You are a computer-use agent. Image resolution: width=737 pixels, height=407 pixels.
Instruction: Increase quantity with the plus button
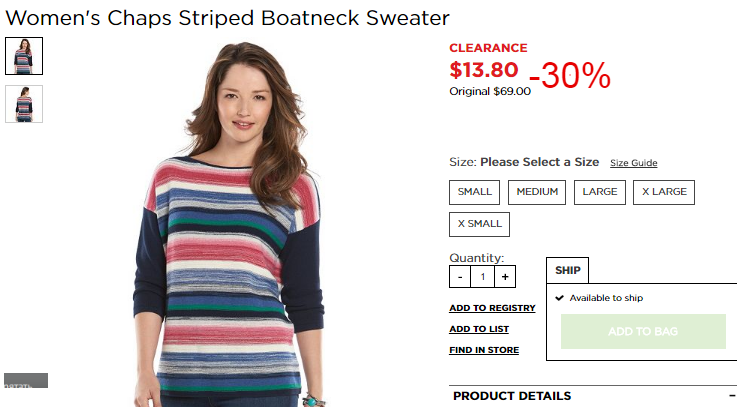pyautogui.click(x=505, y=276)
